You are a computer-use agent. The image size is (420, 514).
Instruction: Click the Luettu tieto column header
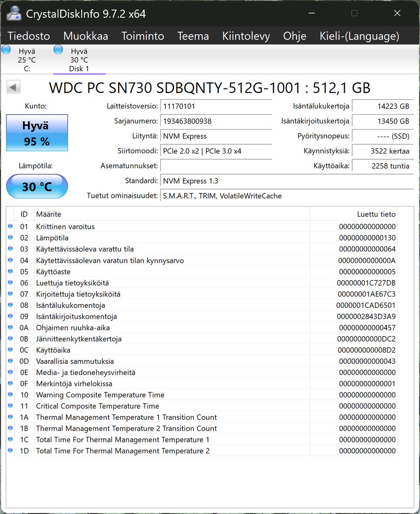(x=354, y=214)
